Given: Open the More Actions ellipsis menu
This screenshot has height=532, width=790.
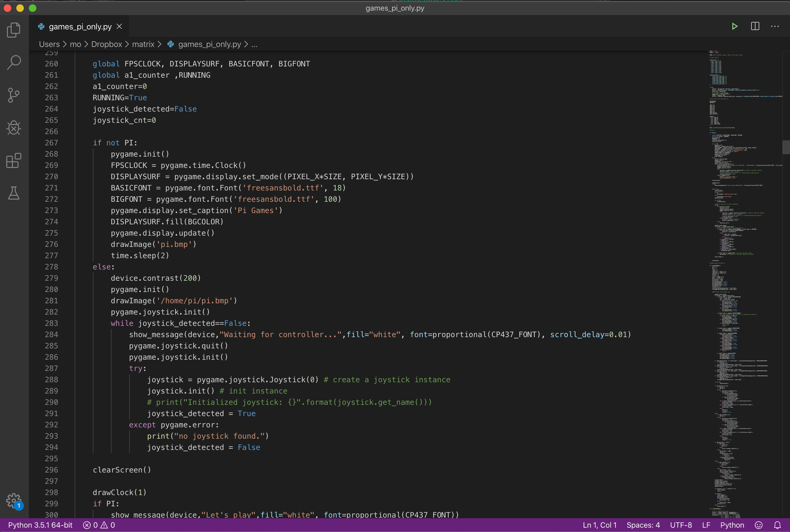Looking at the screenshot, I should (x=775, y=26).
